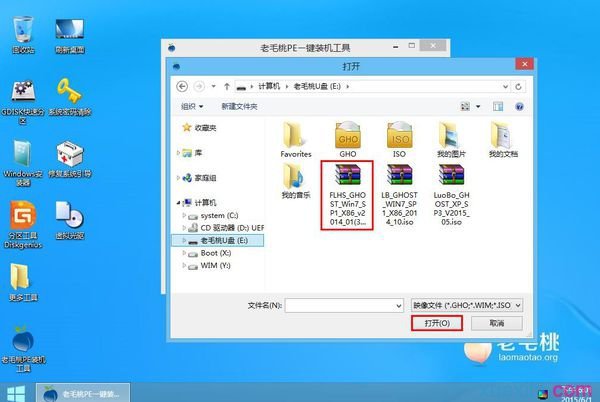Launch the Windows installer desktop icon

point(23,163)
